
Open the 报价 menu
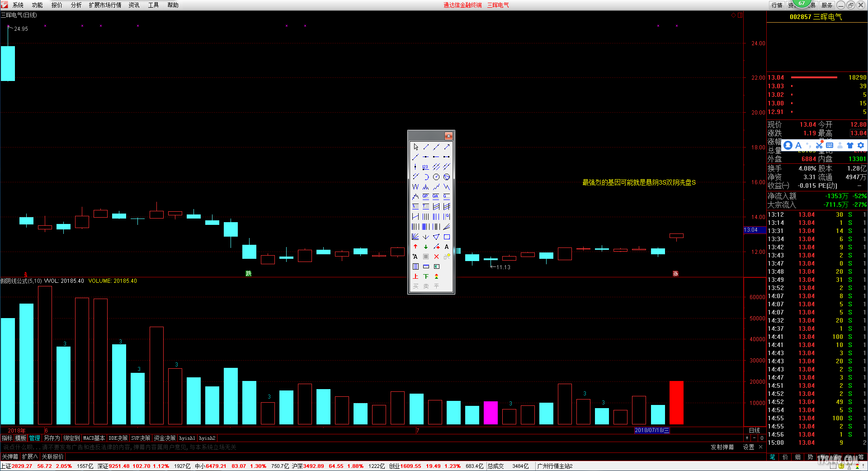point(57,5)
